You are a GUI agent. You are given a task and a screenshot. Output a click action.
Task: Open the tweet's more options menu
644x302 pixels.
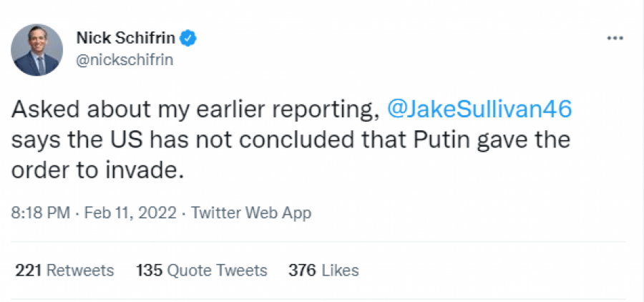click(614, 39)
